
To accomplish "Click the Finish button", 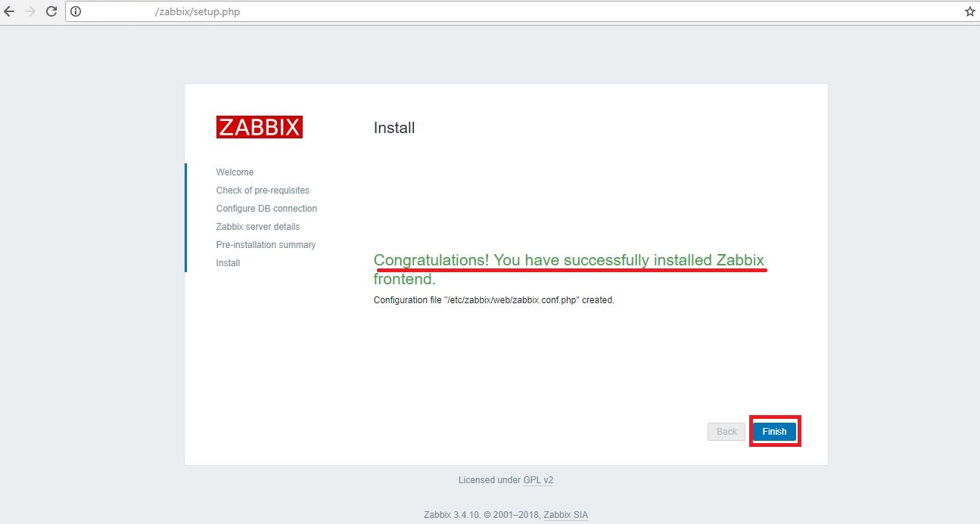I will (774, 431).
